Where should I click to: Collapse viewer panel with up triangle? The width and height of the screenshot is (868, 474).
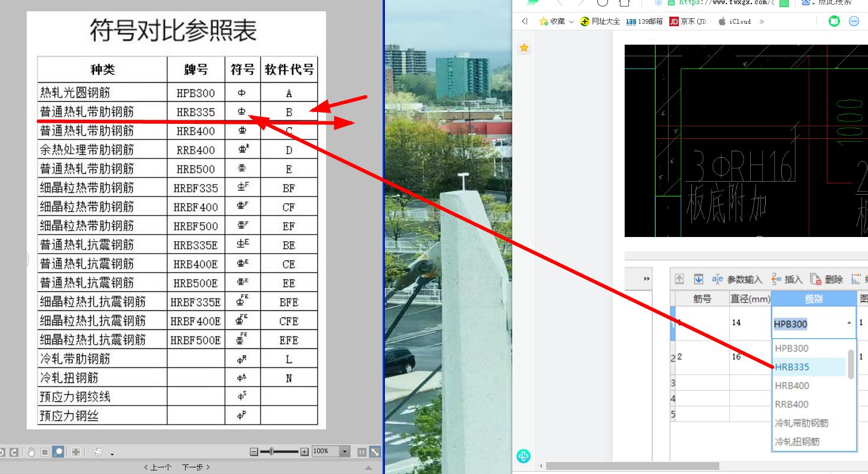[369, 468]
